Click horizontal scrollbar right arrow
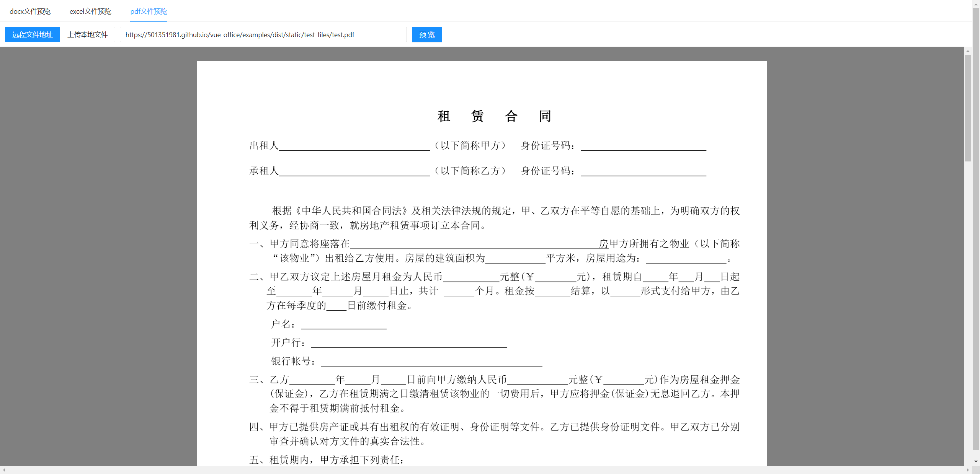The width and height of the screenshot is (980, 474). (968, 470)
